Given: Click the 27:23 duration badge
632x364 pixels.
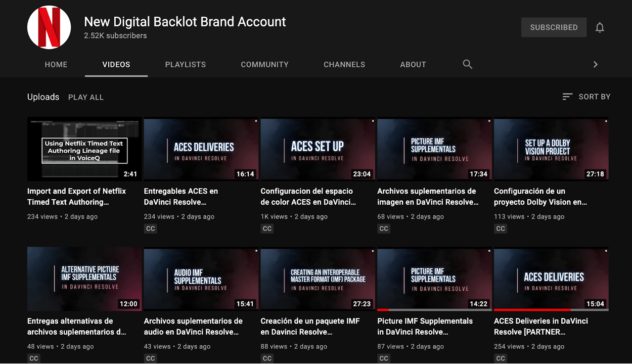Looking at the screenshot, I should [362, 304].
